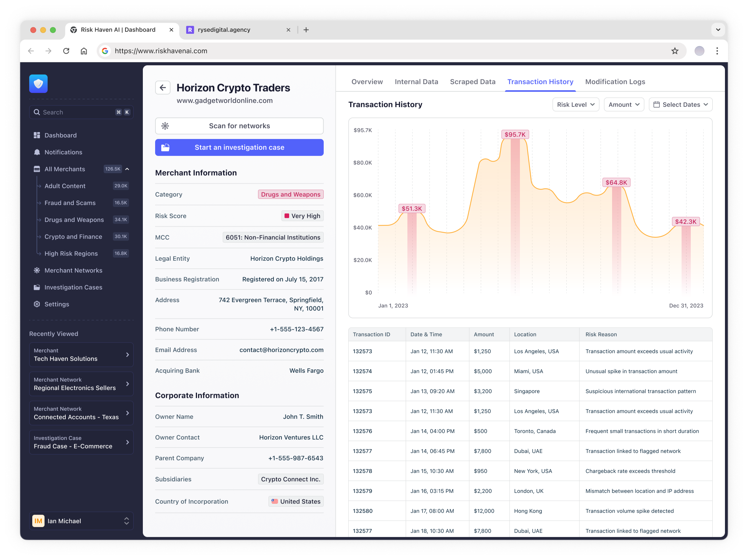Click the Risk Haven shield logo
This screenshot has height=560, width=748.
click(x=38, y=84)
